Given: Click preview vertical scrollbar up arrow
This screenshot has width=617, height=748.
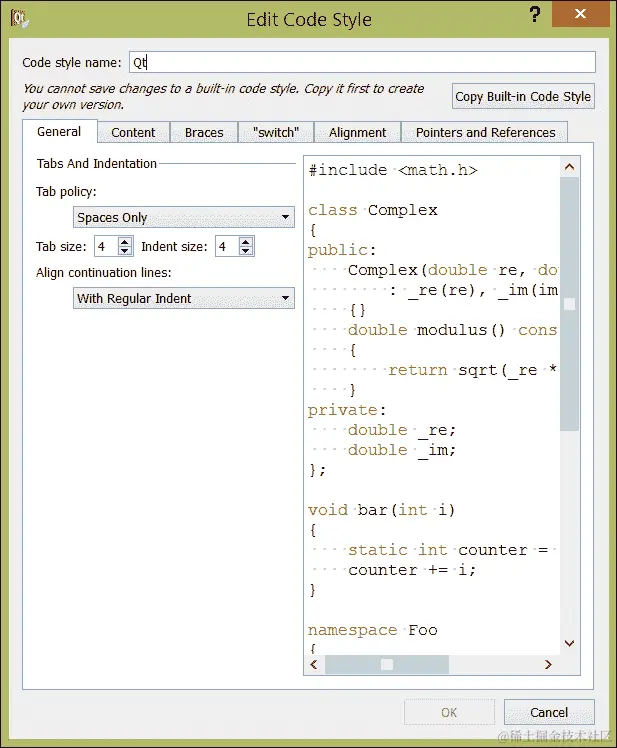Looking at the screenshot, I should point(569,167).
